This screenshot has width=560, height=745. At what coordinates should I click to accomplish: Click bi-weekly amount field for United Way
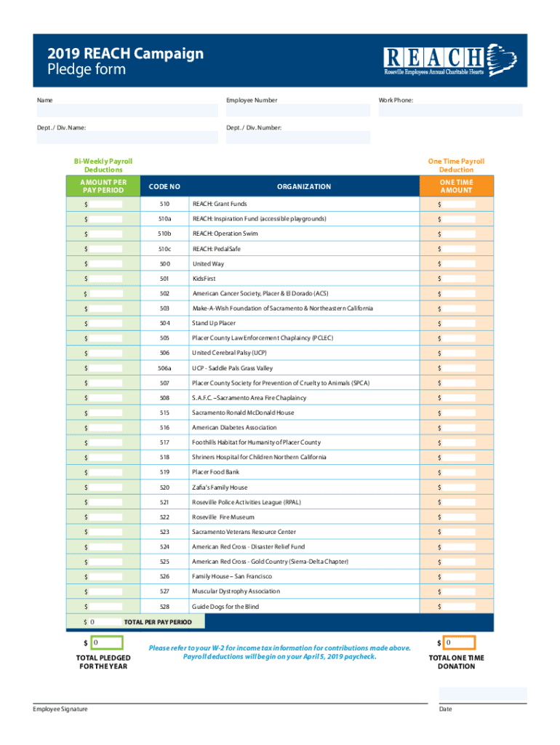pos(106,263)
